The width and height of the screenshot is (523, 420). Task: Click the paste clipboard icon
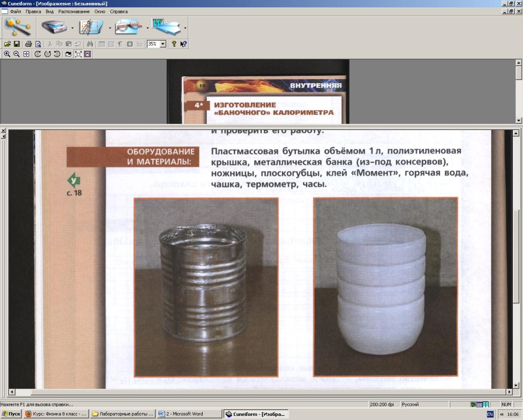68,44
